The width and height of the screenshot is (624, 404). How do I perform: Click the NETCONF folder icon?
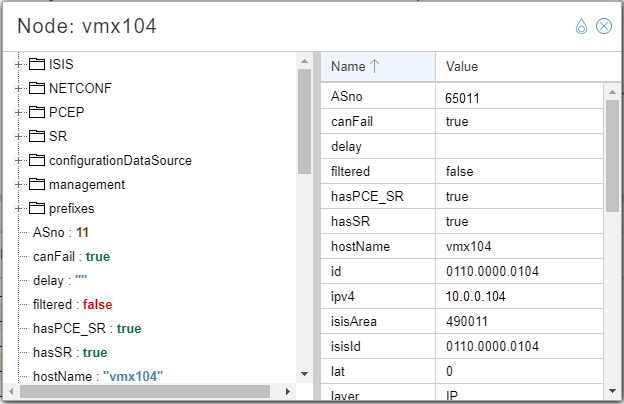(x=37, y=88)
